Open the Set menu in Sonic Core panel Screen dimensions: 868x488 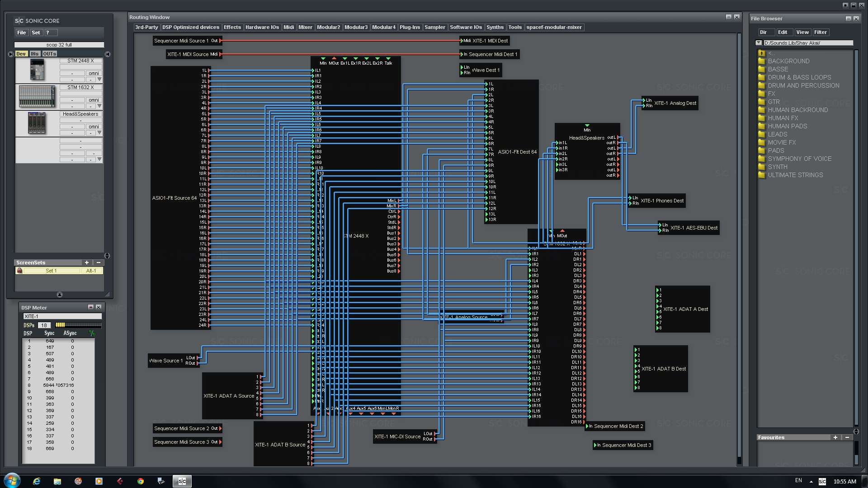tap(36, 33)
